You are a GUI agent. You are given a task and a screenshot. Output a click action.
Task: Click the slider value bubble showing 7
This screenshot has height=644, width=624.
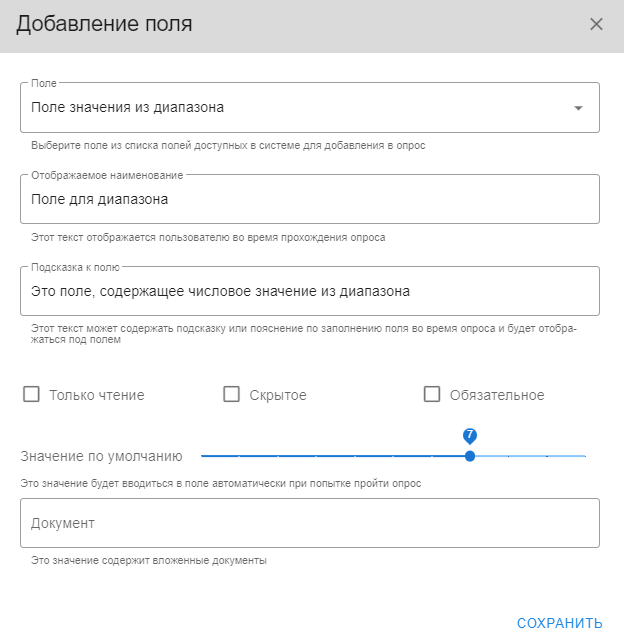(470, 436)
